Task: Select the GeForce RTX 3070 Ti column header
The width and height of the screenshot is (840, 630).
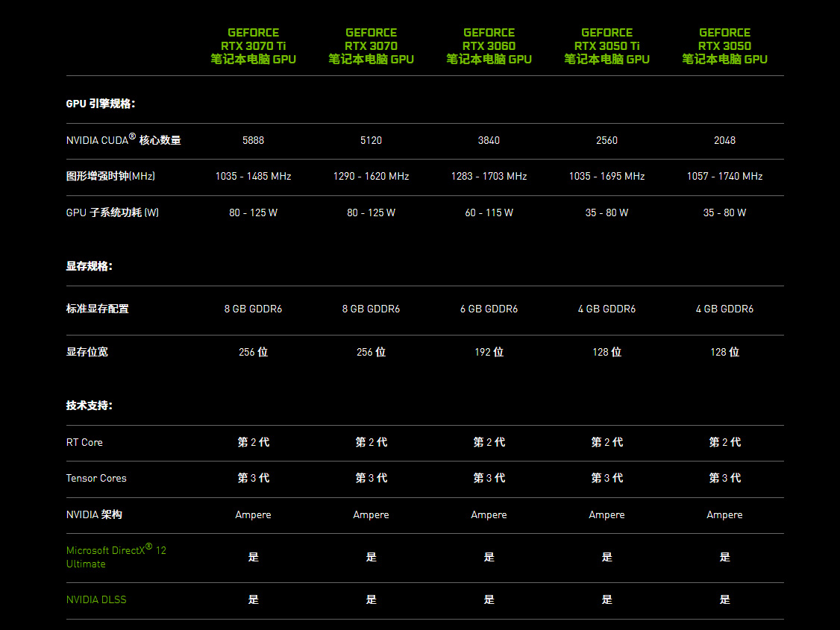Action: point(254,46)
